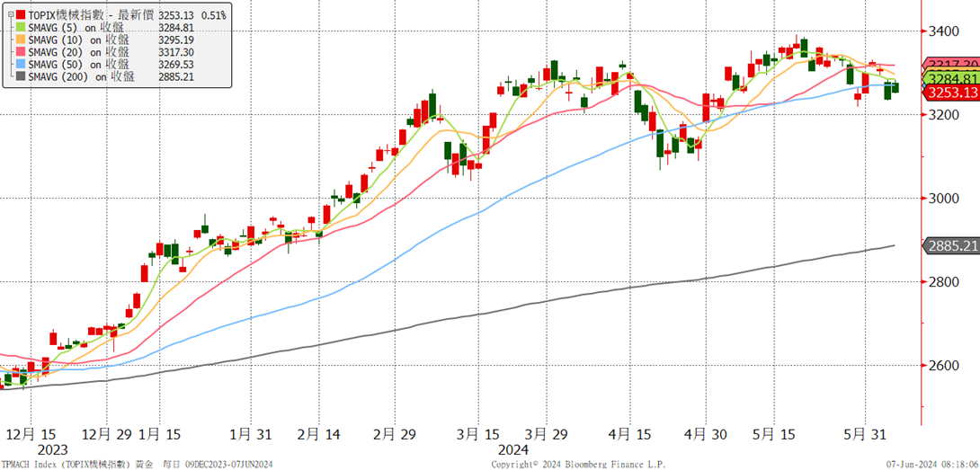Click the '3月 15' date axis label
Image resolution: width=980 pixels, height=470 pixels.
pos(478,434)
